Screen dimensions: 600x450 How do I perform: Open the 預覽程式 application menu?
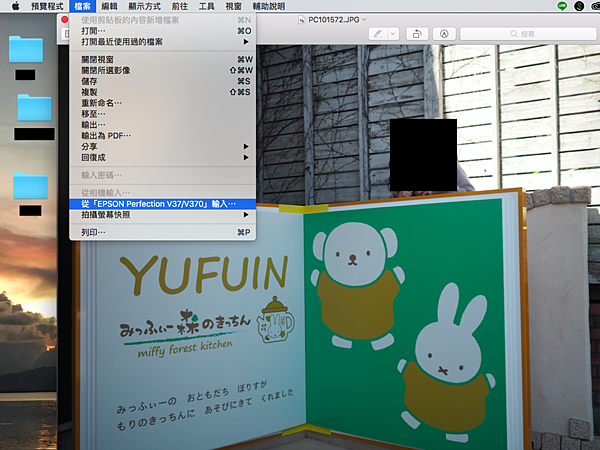pos(47,6)
